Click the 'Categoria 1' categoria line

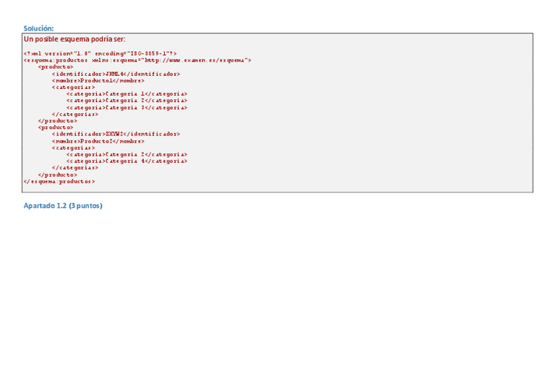point(127,94)
